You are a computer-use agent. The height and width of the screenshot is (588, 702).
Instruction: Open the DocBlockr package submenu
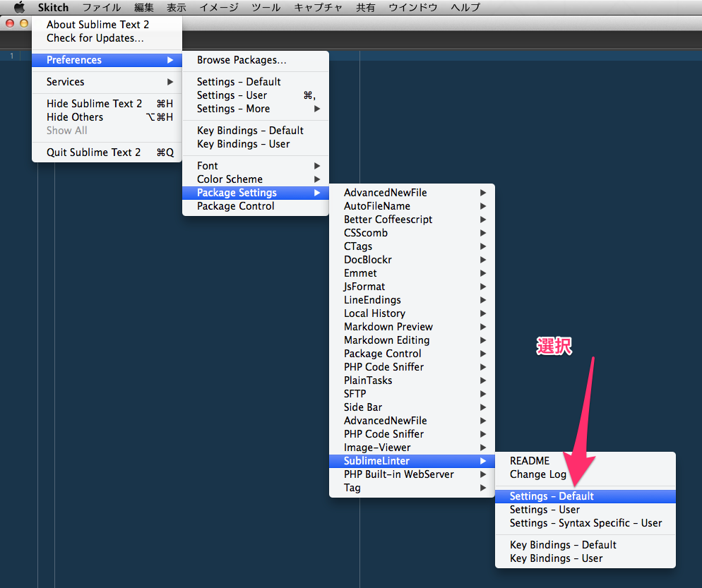point(412,260)
